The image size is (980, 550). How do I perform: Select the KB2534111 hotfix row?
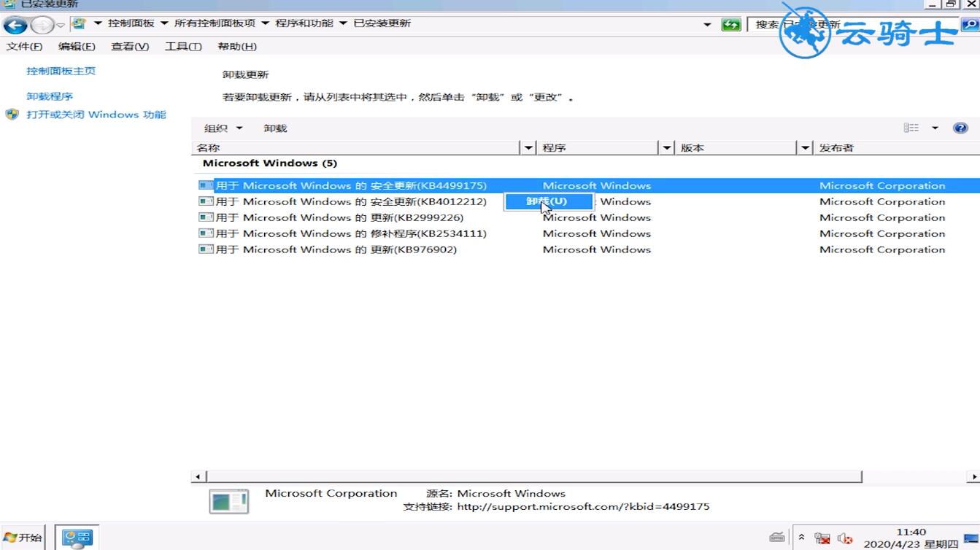(x=587, y=233)
